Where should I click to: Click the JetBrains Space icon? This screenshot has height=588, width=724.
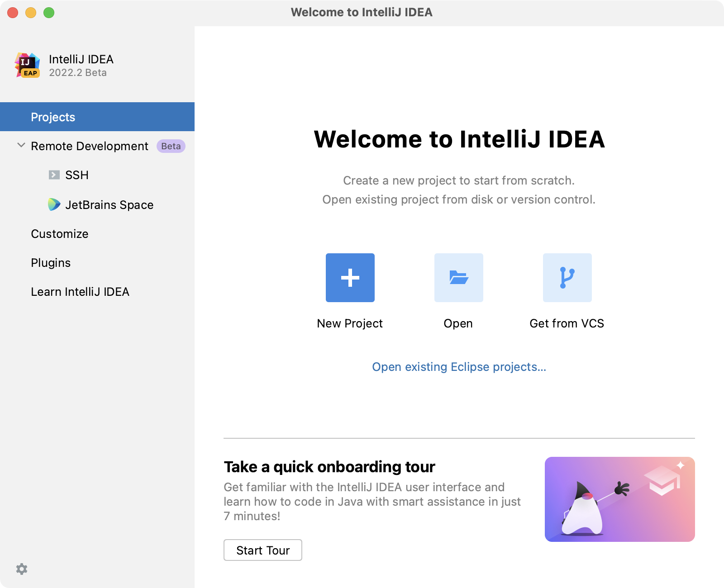coord(54,204)
